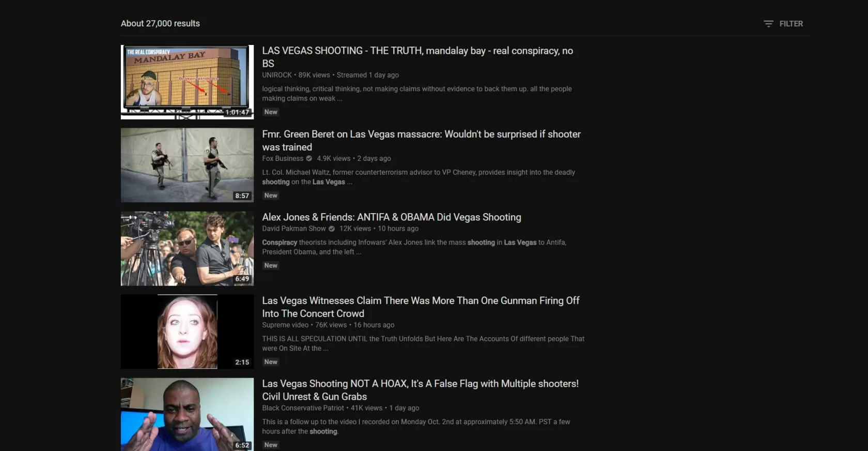868x451 pixels.
Task: Click description 'This is a follow up to the video'
Action: pyautogui.click(x=416, y=427)
